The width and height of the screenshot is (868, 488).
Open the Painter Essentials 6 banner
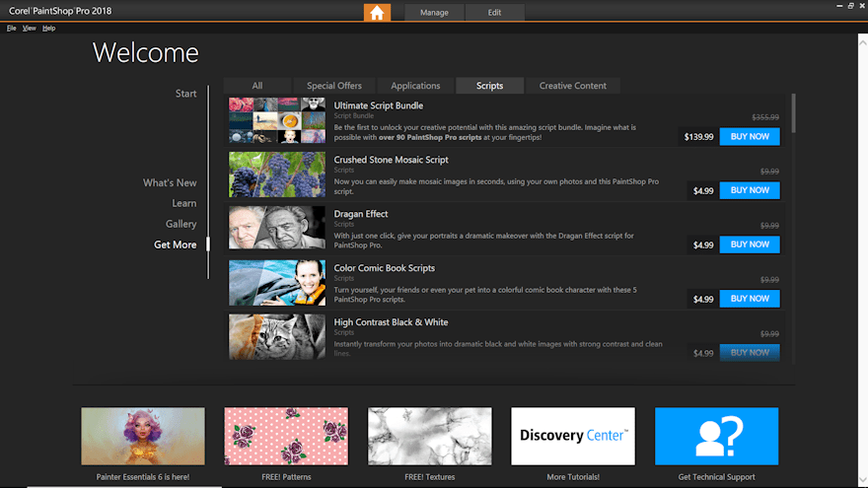[143, 436]
